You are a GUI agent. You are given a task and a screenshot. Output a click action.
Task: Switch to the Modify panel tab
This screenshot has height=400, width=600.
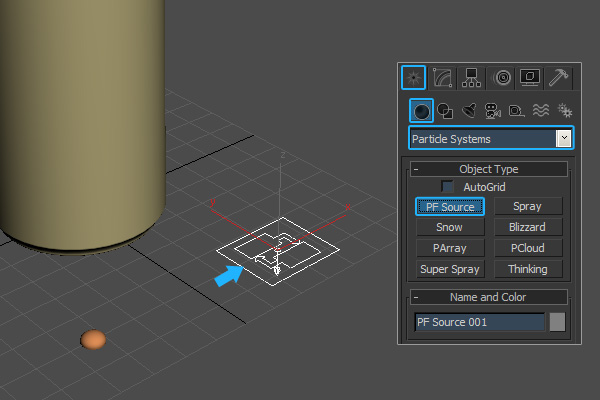coord(443,78)
